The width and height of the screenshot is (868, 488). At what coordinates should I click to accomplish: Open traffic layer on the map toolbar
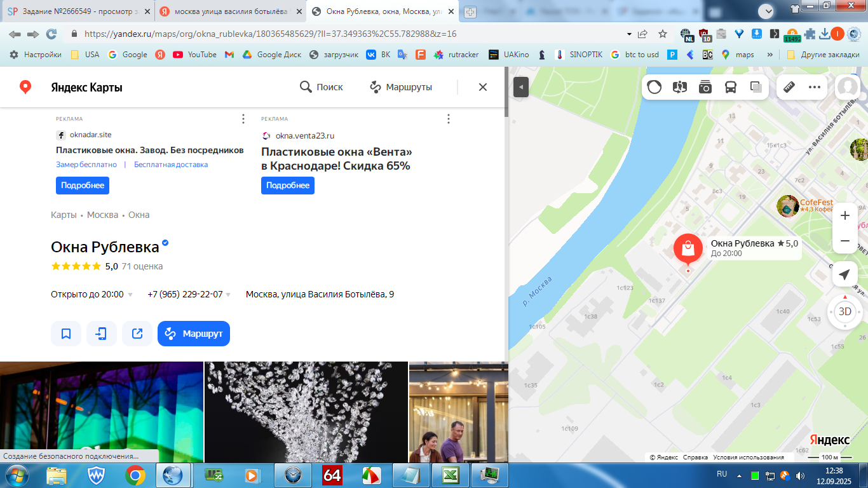(x=654, y=87)
